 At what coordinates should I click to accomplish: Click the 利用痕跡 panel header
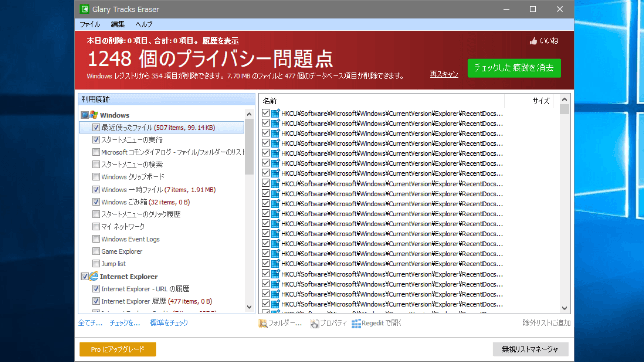[x=167, y=99]
